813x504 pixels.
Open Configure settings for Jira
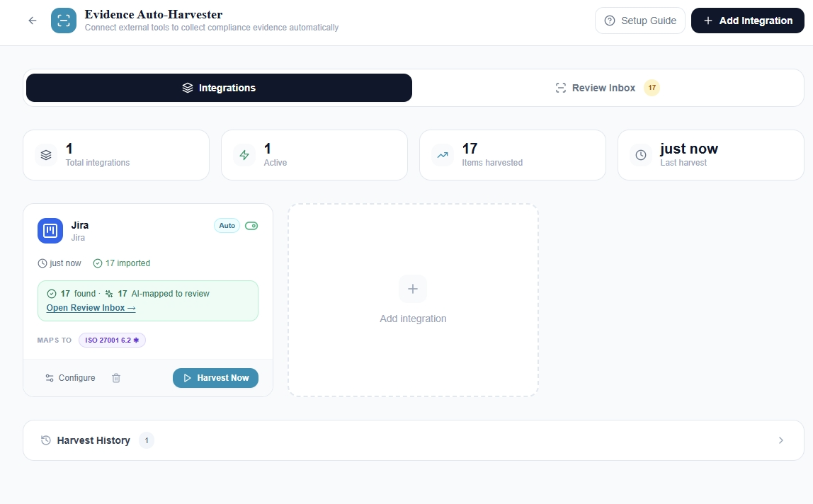point(69,378)
